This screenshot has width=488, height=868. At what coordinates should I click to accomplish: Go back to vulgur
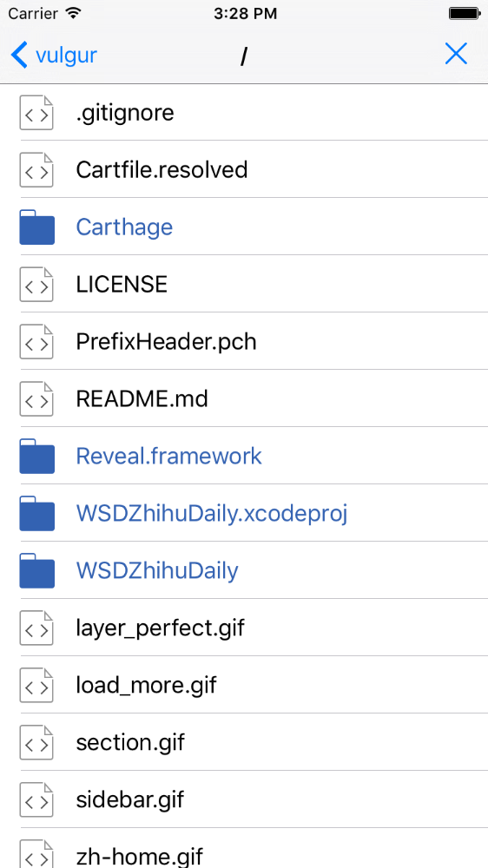coord(54,56)
